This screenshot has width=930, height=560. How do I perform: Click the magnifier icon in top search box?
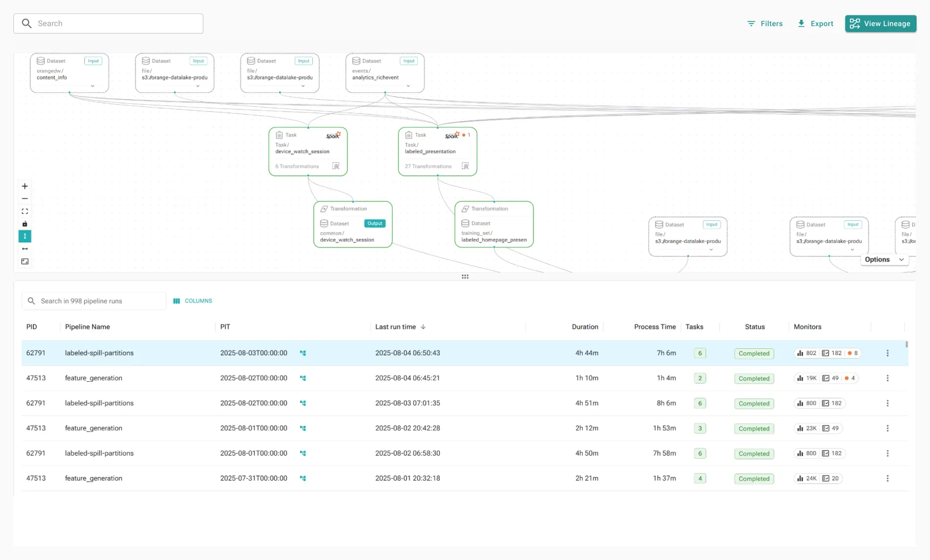point(27,24)
